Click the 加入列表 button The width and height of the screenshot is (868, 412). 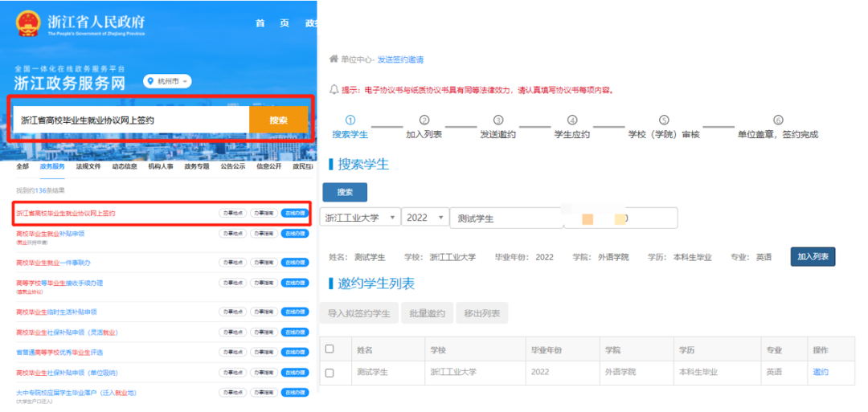pyautogui.click(x=813, y=256)
